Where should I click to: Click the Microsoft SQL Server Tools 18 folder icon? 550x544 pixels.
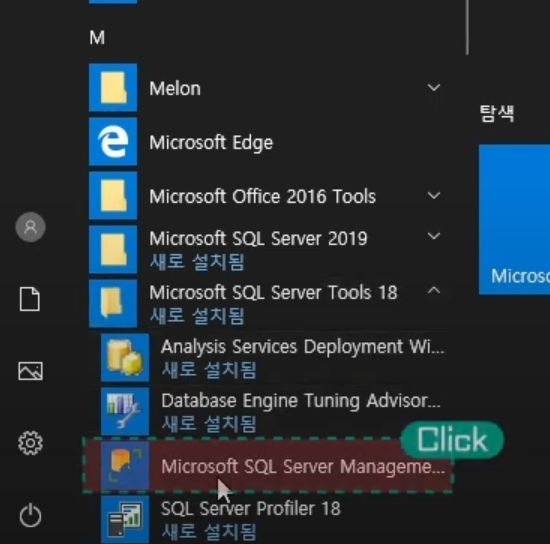113,304
